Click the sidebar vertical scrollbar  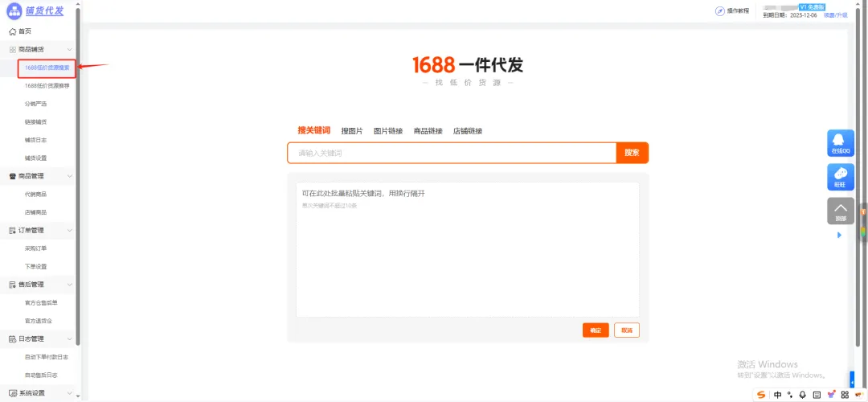pyautogui.click(x=78, y=175)
